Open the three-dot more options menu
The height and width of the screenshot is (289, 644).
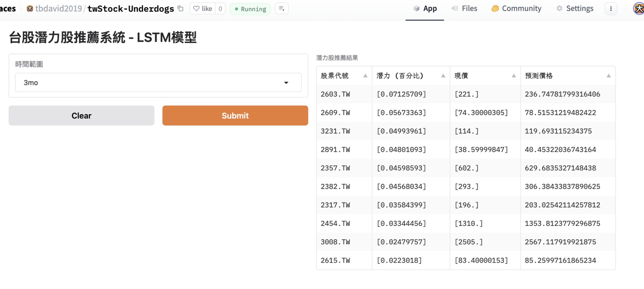[611, 9]
